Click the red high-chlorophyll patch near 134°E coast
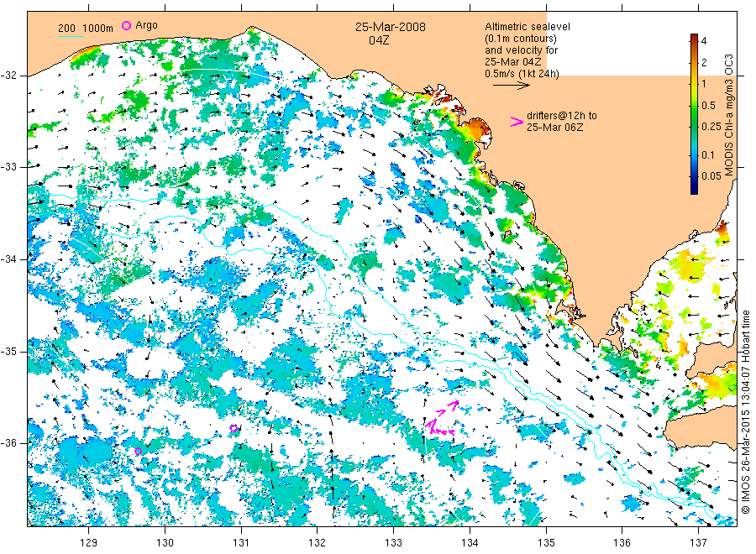756x554 pixels. coord(478,129)
